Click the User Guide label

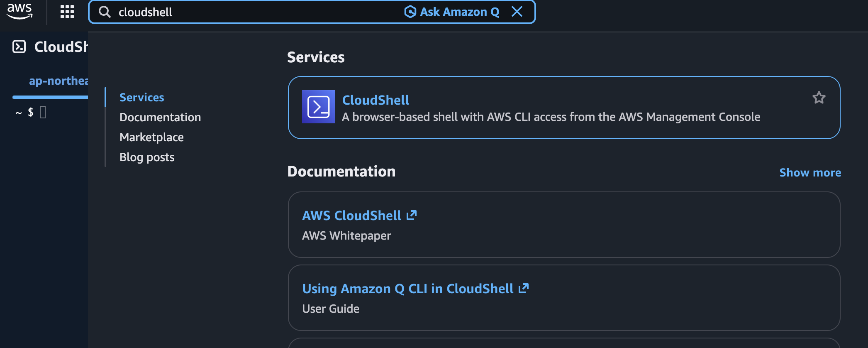(331, 309)
